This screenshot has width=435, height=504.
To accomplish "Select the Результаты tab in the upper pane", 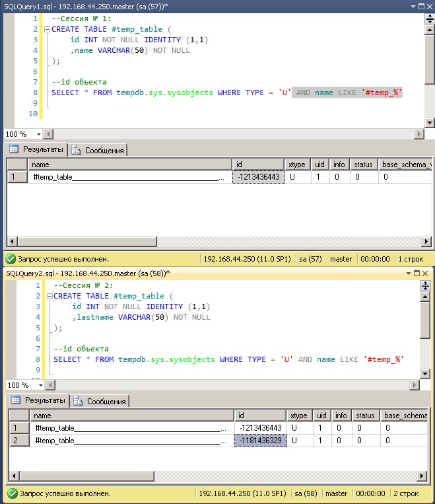I will pyautogui.click(x=37, y=150).
